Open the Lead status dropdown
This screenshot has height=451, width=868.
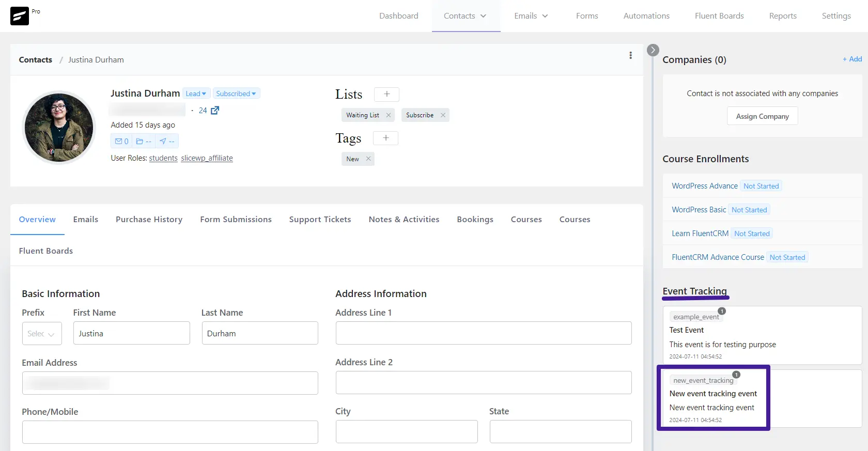point(196,94)
